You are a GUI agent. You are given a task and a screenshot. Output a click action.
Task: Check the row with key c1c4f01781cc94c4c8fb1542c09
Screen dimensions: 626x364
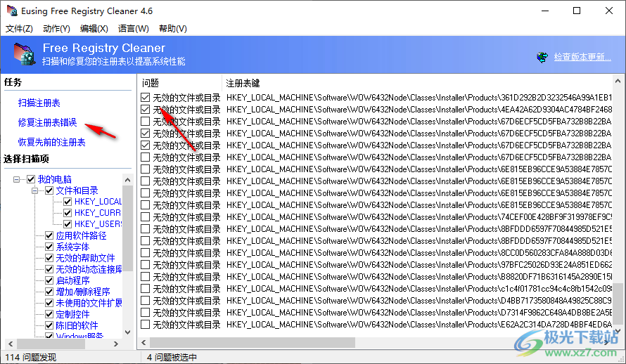tap(146, 289)
